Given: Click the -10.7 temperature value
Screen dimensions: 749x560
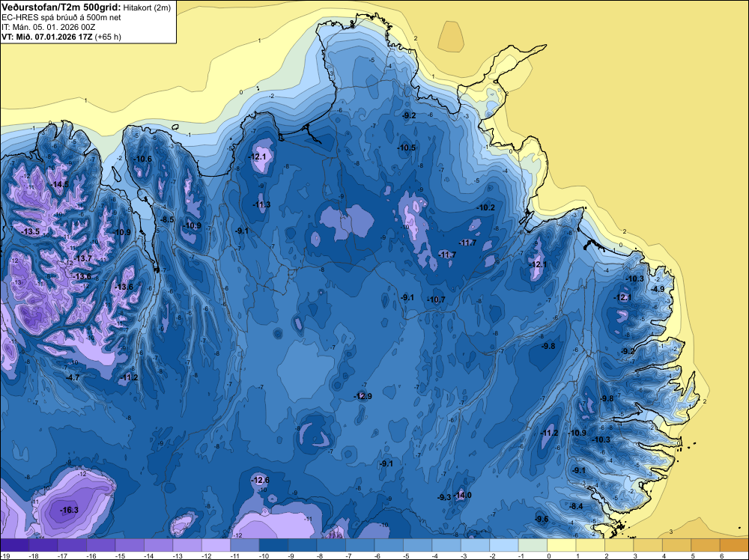Looking at the screenshot, I should [436, 299].
